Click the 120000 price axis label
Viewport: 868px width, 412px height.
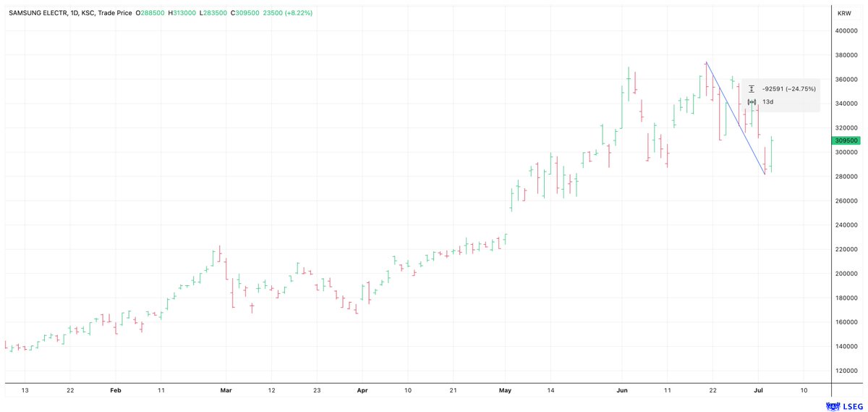pyautogui.click(x=845, y=371)
